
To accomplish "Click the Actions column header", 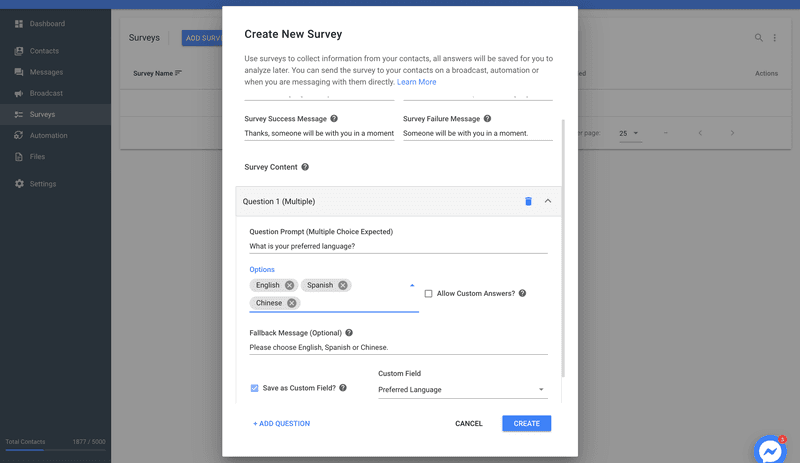I will 766,74.
